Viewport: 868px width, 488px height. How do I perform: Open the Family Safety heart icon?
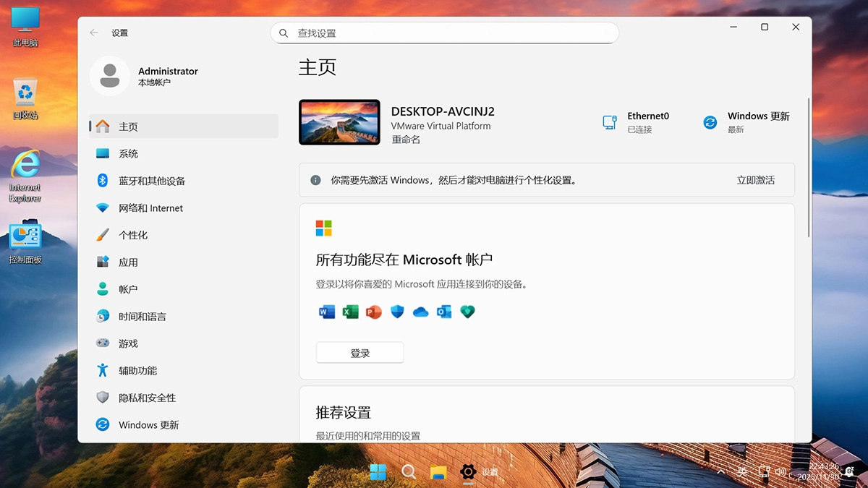[467, 312]
